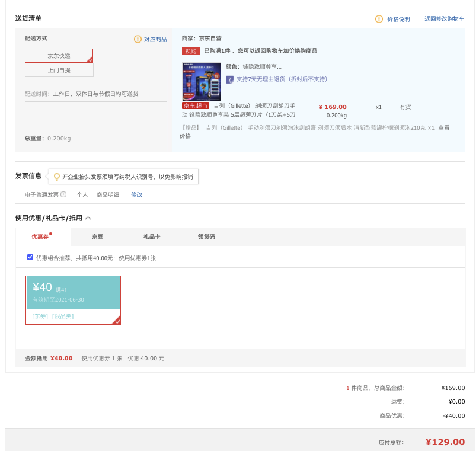
Task: Select 京东快递 delivery option
Action: coord(59,56)
